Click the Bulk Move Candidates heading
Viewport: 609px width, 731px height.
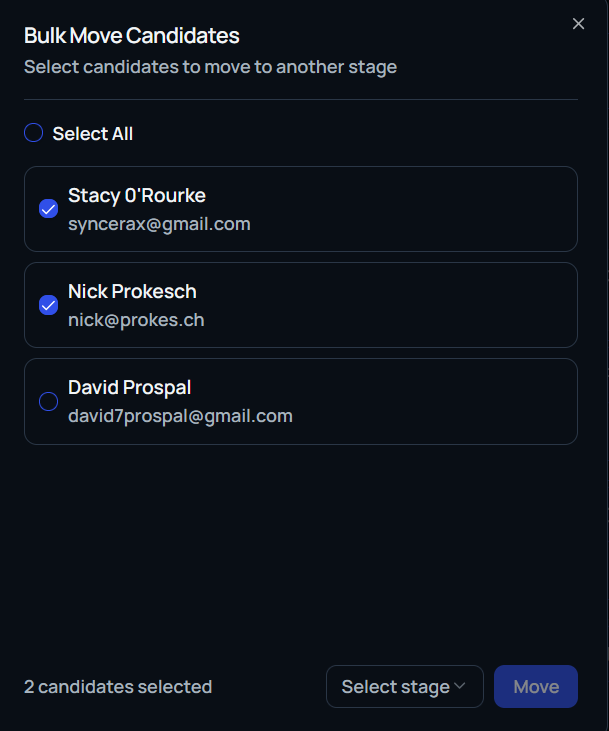[x=132, y=36]
